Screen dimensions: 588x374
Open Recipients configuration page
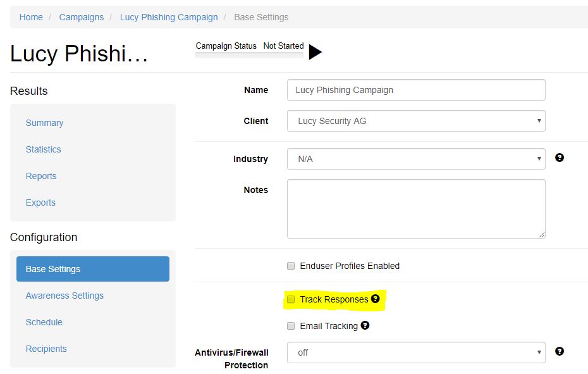(x=46, y=349)
